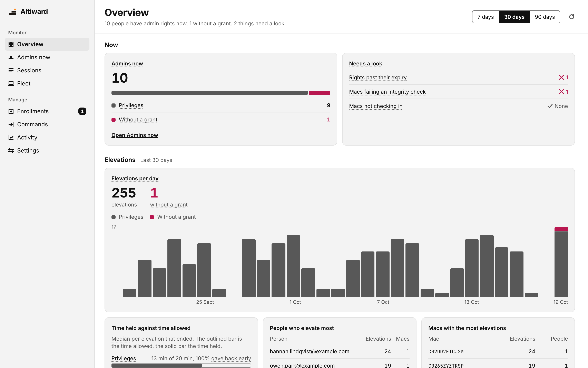Click the People column header in Macs table

tap(559, 339)
